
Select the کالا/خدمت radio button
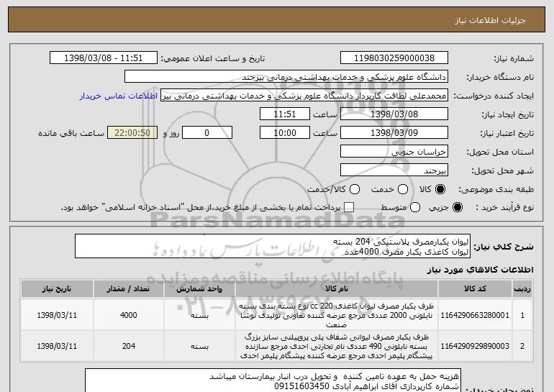[355, 189]
